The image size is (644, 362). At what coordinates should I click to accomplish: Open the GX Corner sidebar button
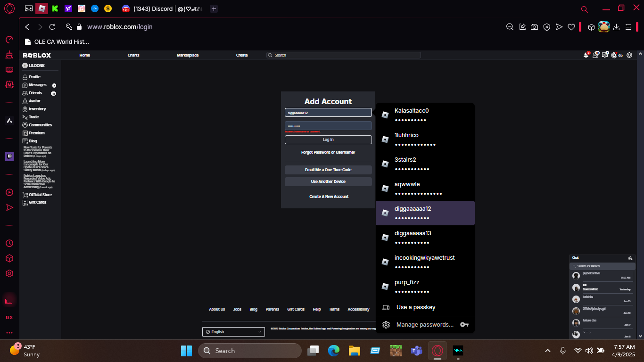[9, 317]
